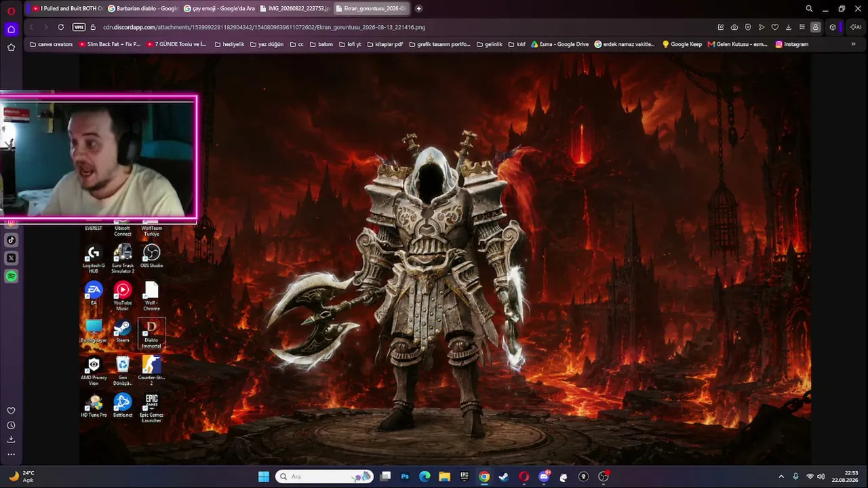Go back to the previous page
Viewport: 868px width, 488px height.
(31, 27)
